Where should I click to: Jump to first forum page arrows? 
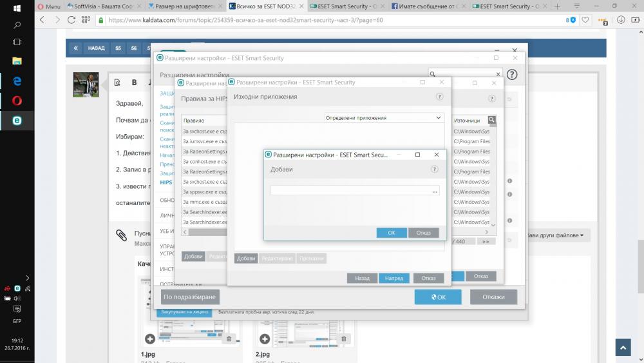tap(75, 48)
